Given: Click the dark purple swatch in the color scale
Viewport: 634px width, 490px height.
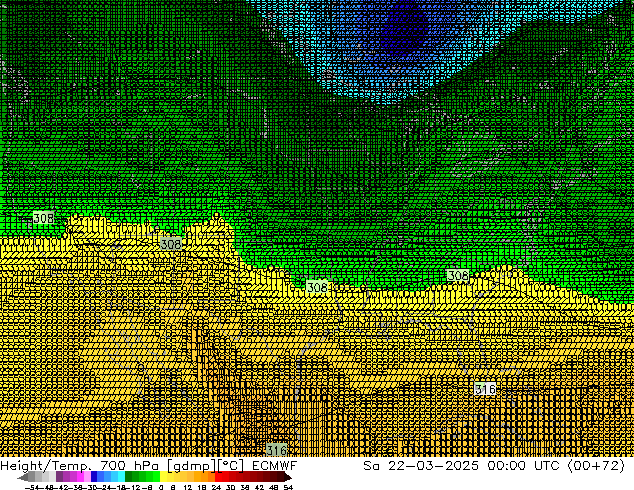Looking at the screenshot, I should (x=59, y=476).
